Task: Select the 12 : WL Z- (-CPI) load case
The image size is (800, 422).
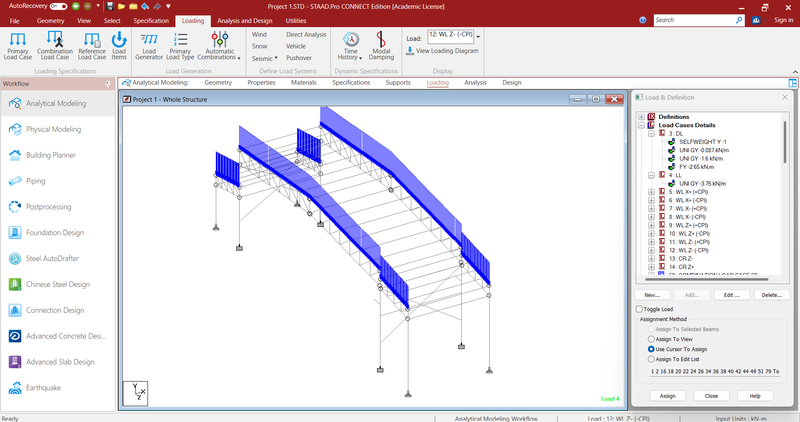Action: 688,251
